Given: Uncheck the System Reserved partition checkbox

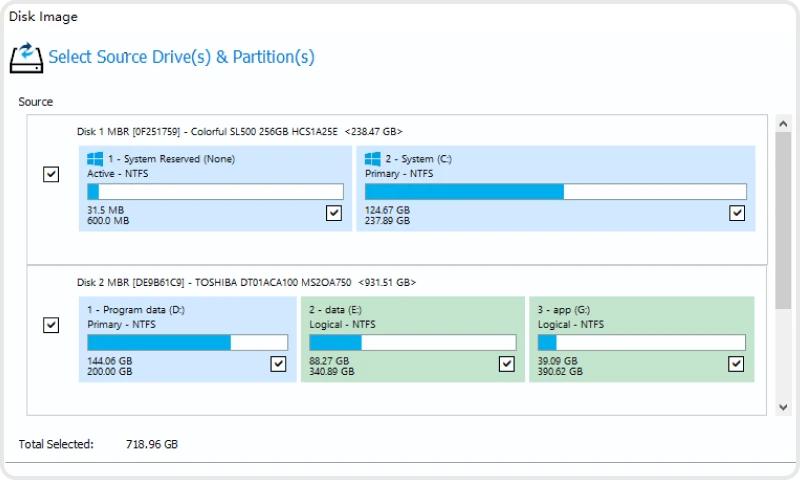Looking at the screenshot, I should tap(334, 213).
